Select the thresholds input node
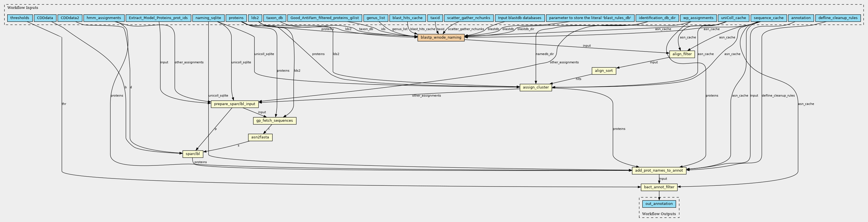The image size is (868, 222). click(x=19, y=18)
